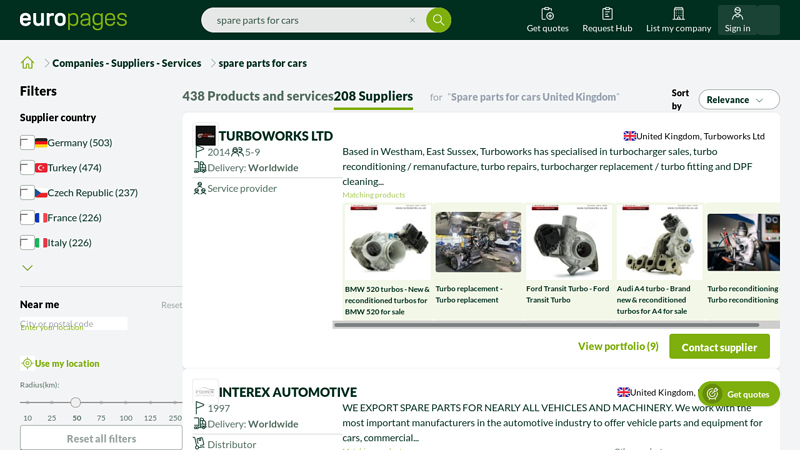Click the Interex Automotive logo

[206, 392]
